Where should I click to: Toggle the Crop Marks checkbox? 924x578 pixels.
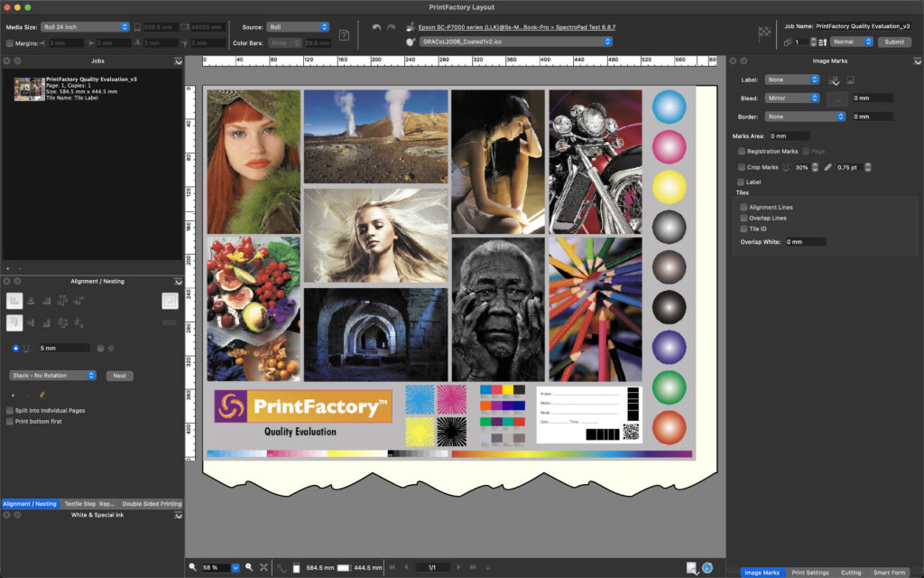coord(742,167)
